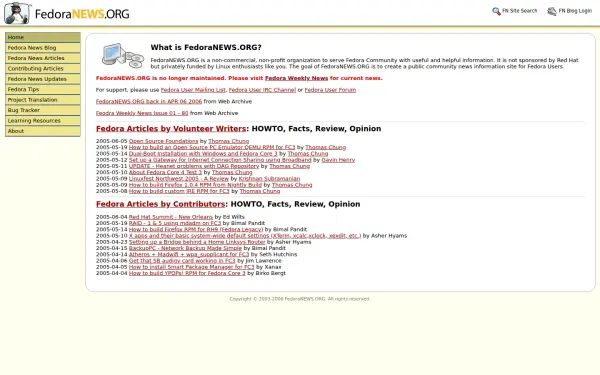Screen dimensions: 600x375
Task: Open About Fedora Core 4 Test 3 article
Action: [165, 172]
